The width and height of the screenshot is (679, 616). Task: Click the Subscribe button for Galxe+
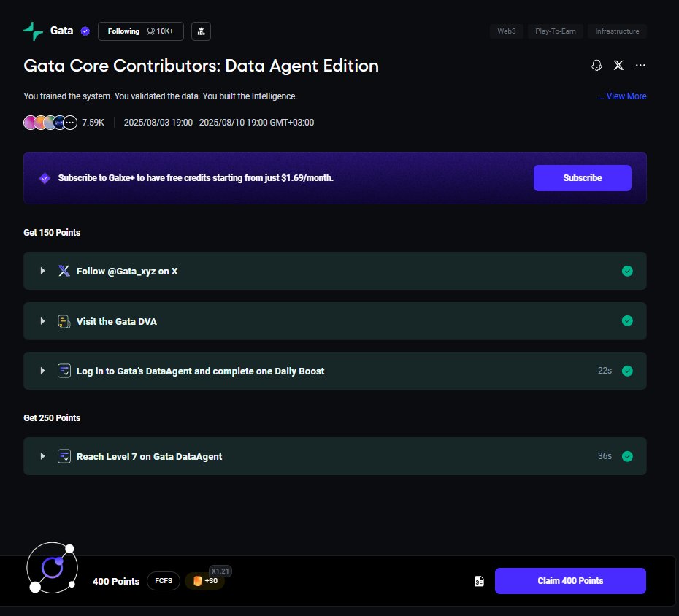click(582, 177)
